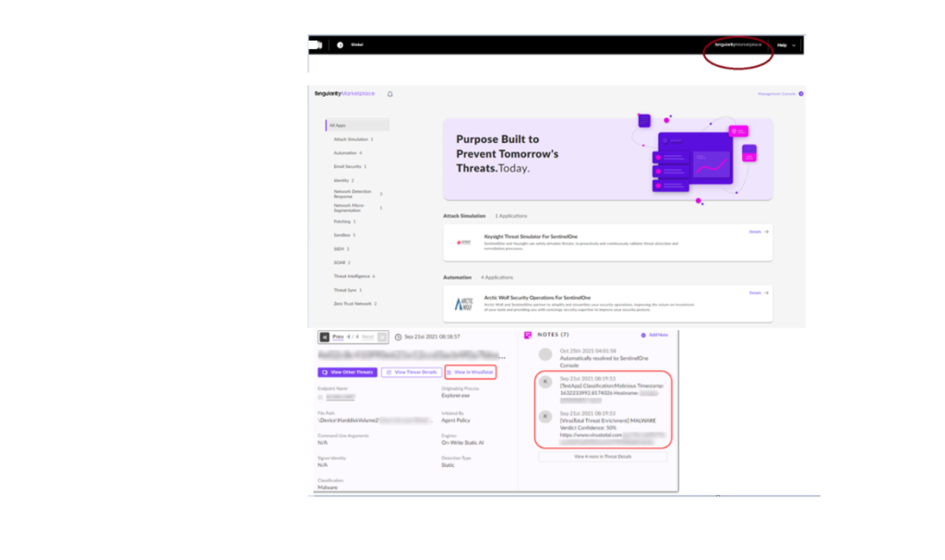Click the Purpose Built promotional banner
This screenshot has width=945, height=560.
[607, 159]
